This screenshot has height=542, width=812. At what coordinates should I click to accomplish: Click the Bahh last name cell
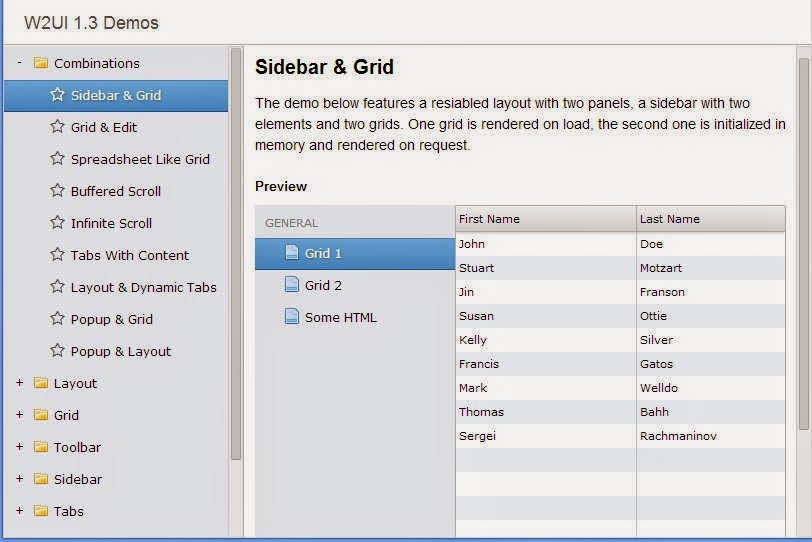(711, 412)
